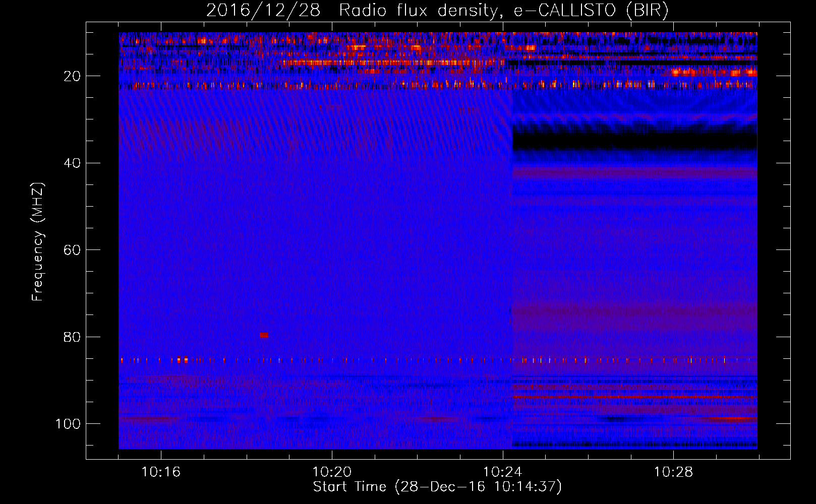Click the red rectangular burst near 80 MHz

tap(264, 335)
